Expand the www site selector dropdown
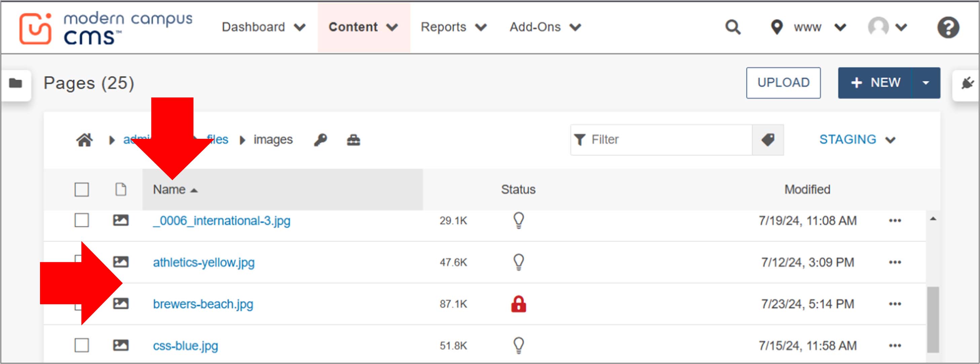 pos(807,27)
